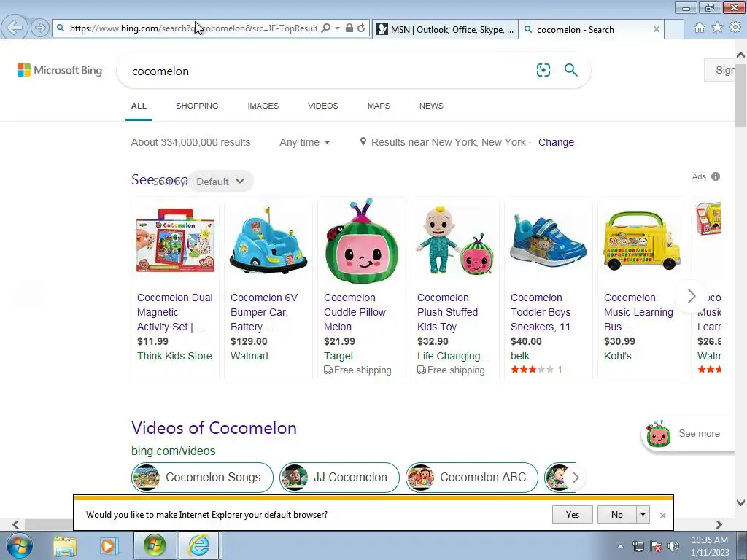
Task: Open Internet Explorer taskbar icon
Action: 198,546
